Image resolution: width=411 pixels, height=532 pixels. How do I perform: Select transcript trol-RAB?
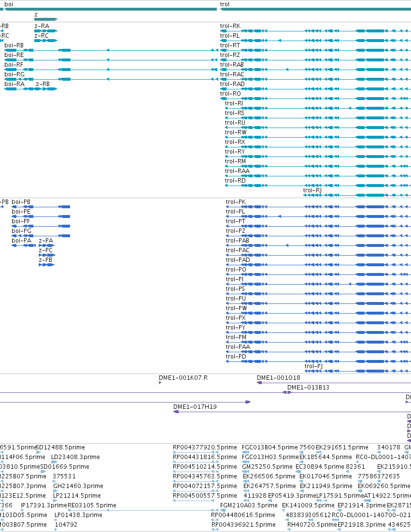tap(315, 70)
